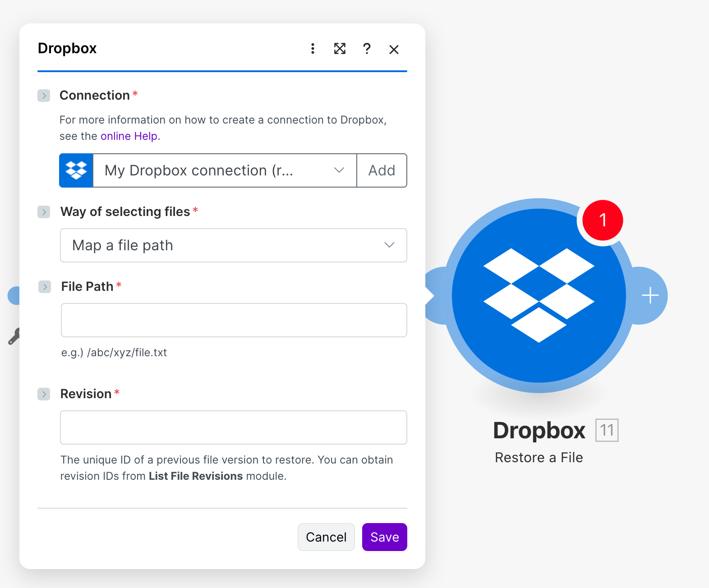The height and width of the screenshot is (588, 709).
Task: Click the example text /abc/xyz/file.txt
Action: pyautogui.click(x=127, y=353)
